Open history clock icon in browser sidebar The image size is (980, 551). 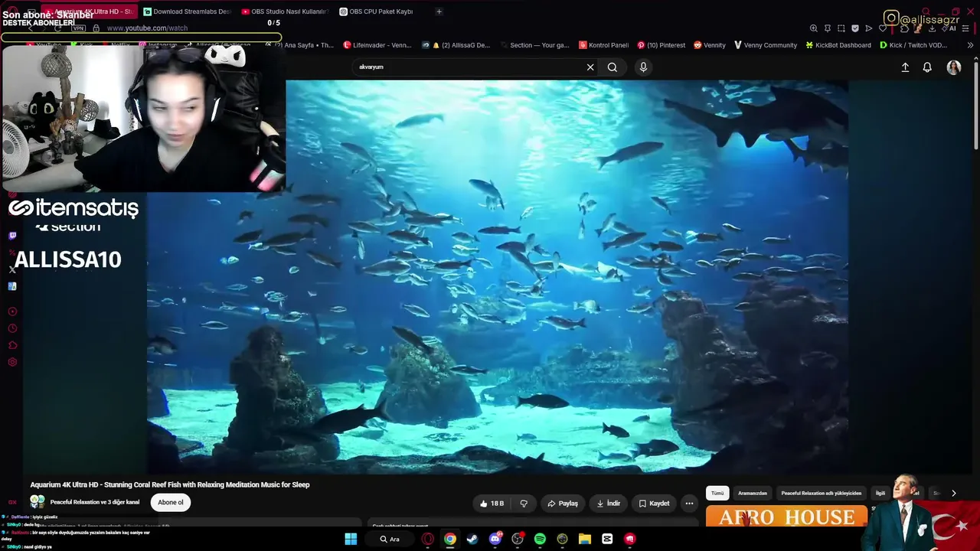click(x=12, y=328)
